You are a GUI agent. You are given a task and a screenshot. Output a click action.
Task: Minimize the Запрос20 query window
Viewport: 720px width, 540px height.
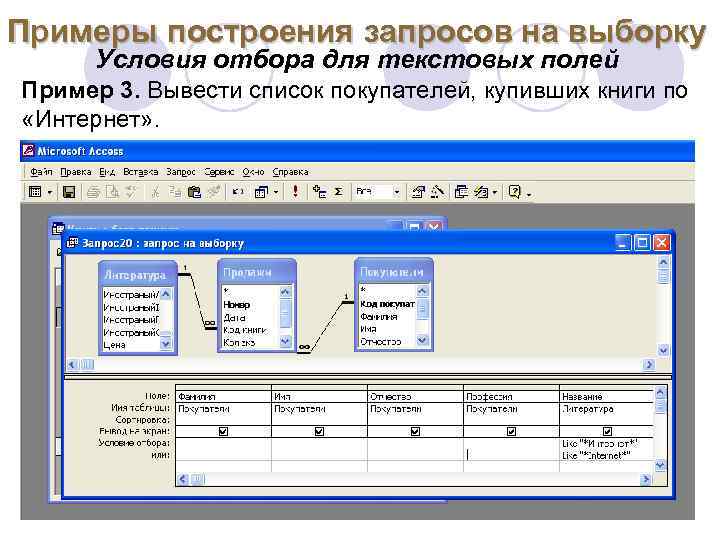(x=623, y=242)
